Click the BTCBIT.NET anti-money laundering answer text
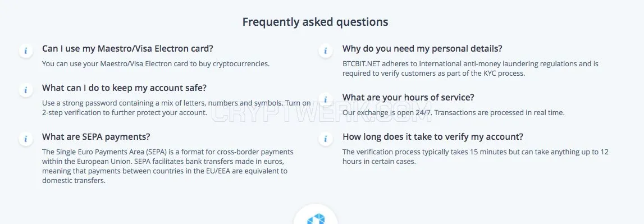Screen dimensions: 644x224 pyautogui.click(x=471, y=68)
